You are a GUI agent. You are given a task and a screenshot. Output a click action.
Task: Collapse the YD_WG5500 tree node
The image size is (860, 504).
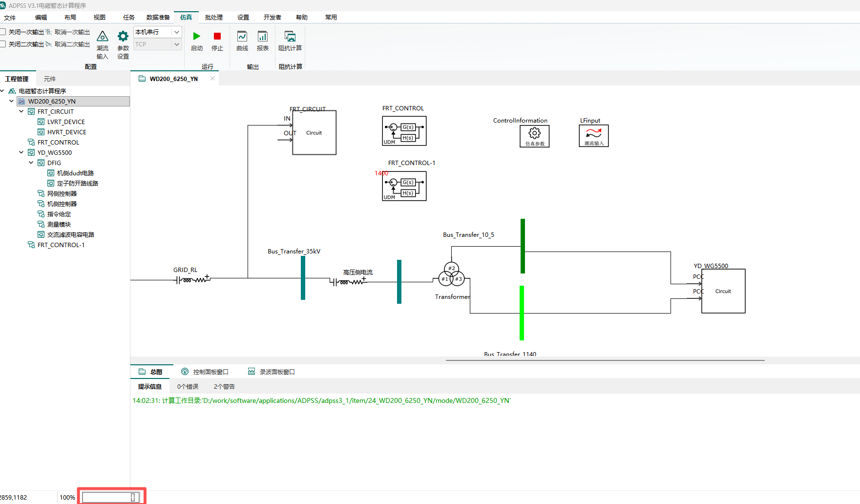[x=21, y=152]
